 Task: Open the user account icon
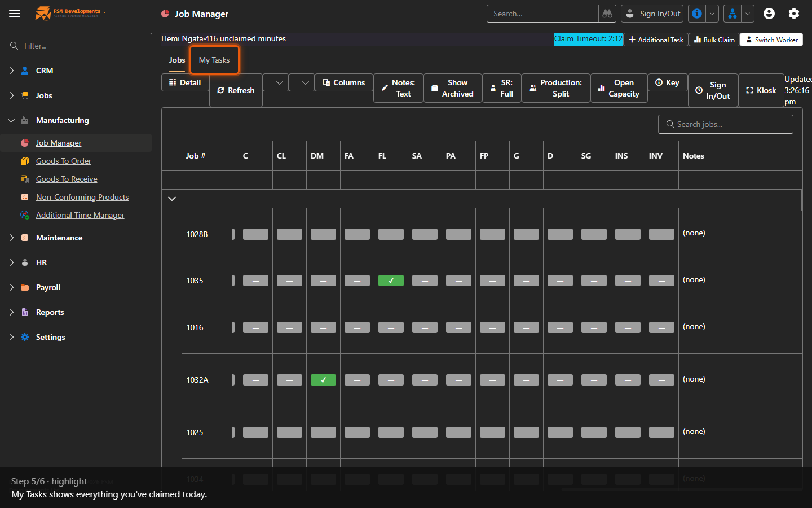coord(769,14)
